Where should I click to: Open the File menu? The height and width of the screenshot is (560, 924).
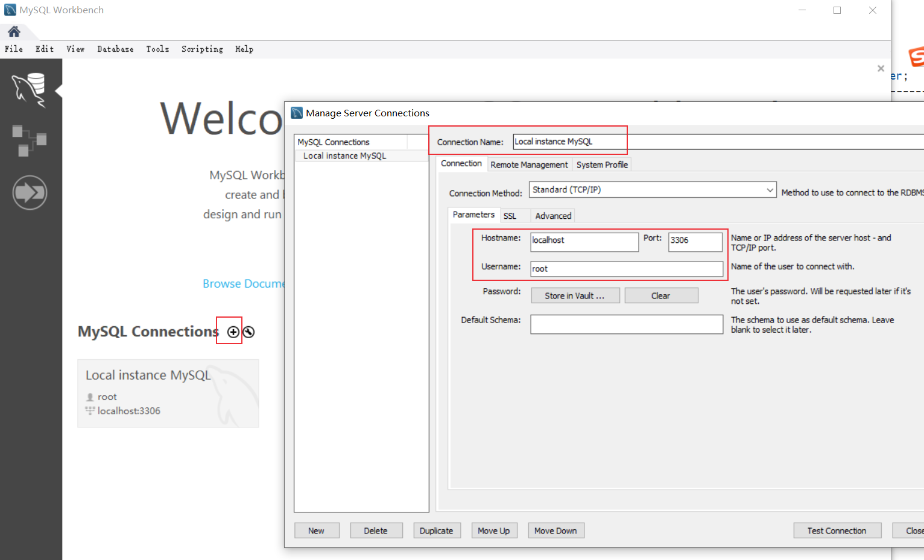click(14, 49)
